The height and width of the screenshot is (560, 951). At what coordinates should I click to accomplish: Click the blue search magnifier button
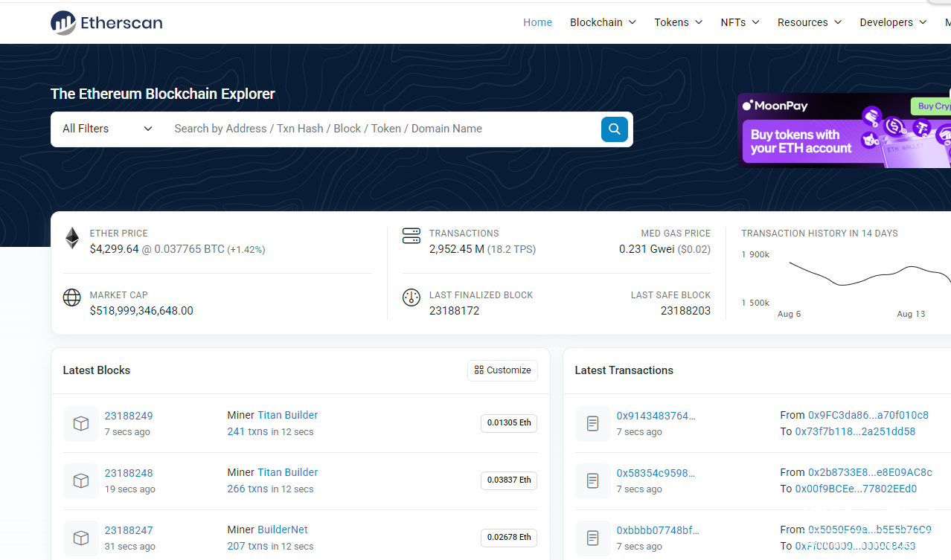tap(614, 129)
